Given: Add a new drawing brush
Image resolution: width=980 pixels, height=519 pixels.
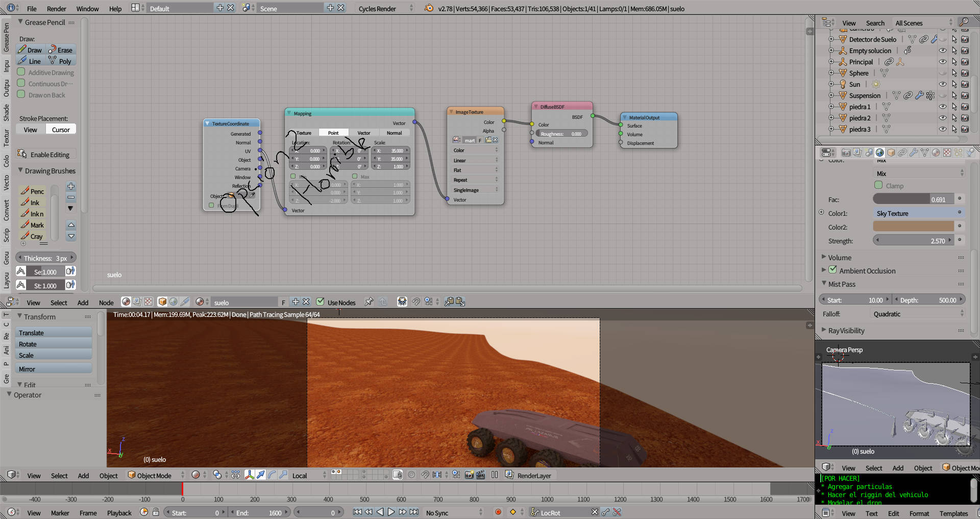Looking at the screenshot, I should pyautogui.click(x=71, y=186).
